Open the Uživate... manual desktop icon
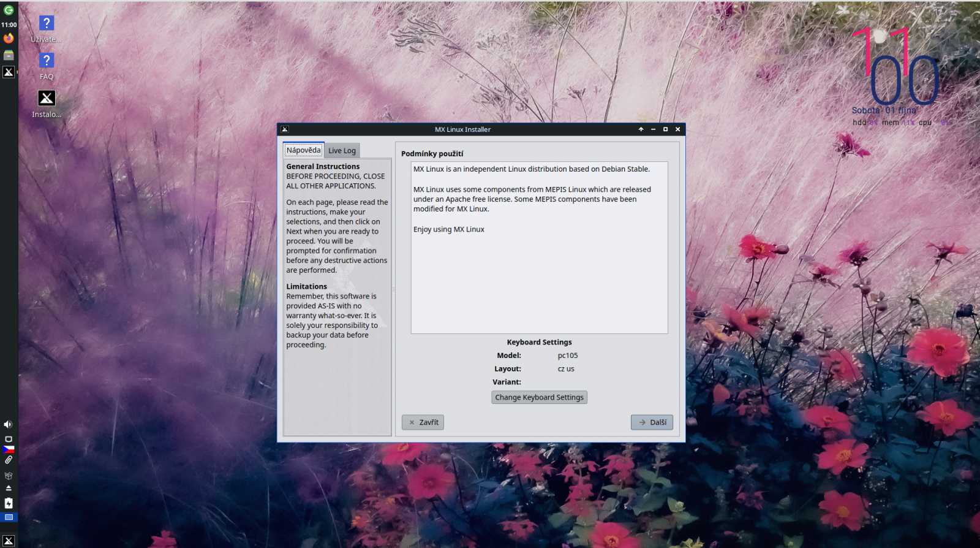980x548 pixels. point(47,29)
